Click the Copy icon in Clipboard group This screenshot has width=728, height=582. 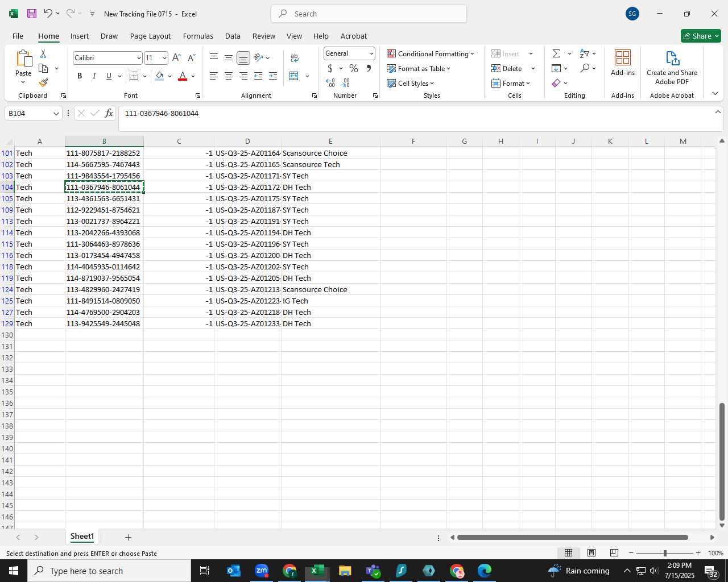[43, 68]
